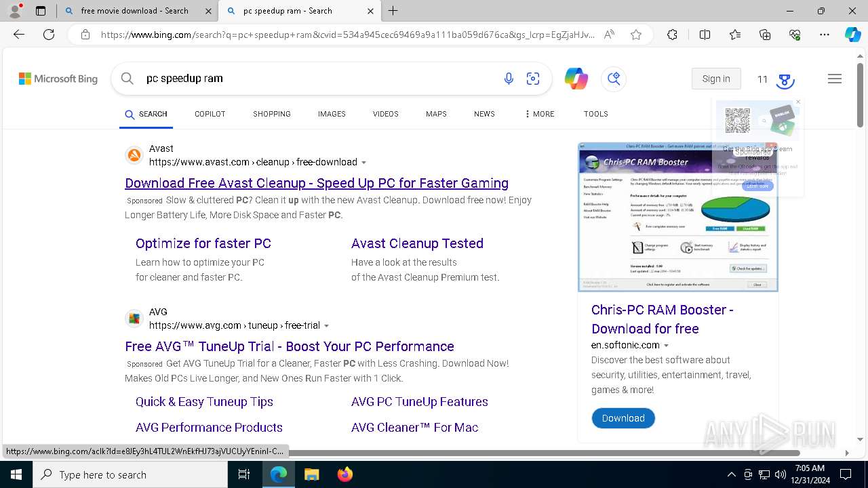The height and width of the screenshot is (488, 868).
Task: Select the COPILOT search tab
Action: click(x=210, y=114)
